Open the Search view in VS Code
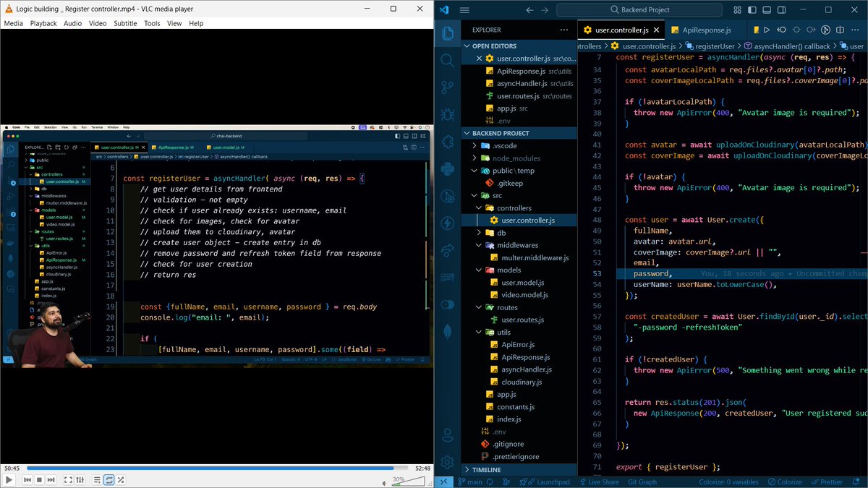This screenshot has width=868, height=488. 448,61
